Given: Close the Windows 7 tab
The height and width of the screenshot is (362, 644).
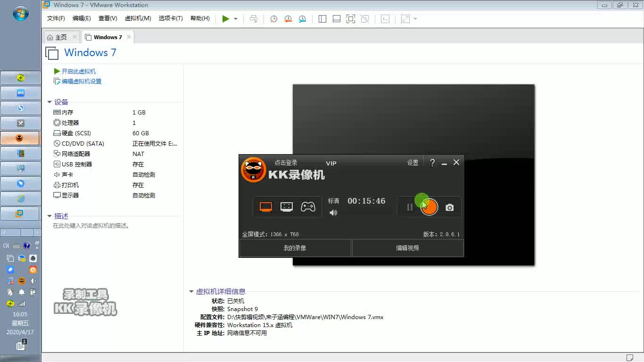Looking at the screenshot, I should (129, 37).
